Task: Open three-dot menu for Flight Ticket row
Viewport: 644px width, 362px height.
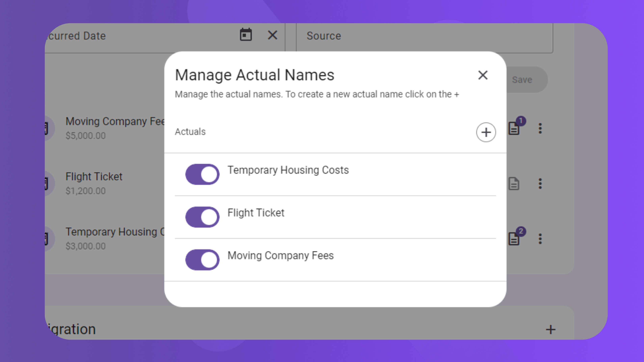Action: click(x=540, y=184)
